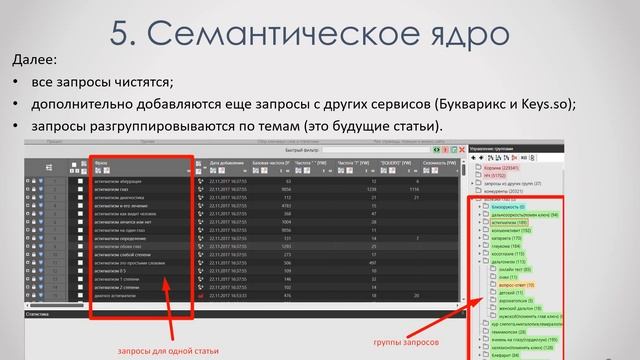Tick checkbox for астигматизм обоих глаз row
Image resolution: width=640 pixels, height=360 pixels.
click(80, 247)
